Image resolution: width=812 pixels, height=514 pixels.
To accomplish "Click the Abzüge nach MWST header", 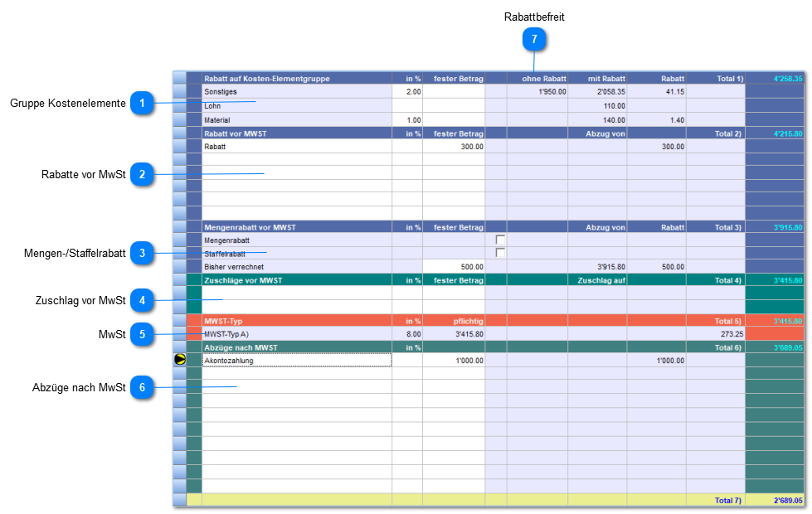I will pyautogui.click(x=241, y=348).
